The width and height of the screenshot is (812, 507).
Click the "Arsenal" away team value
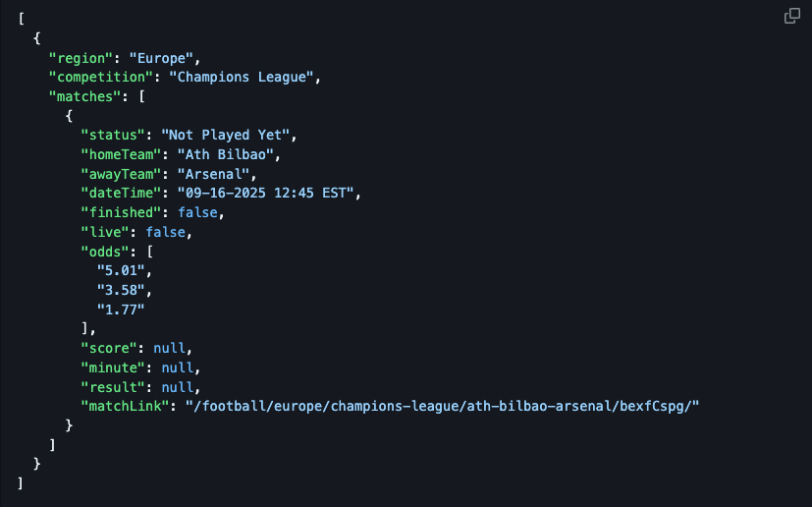pyautogui.click(x=213, y=174)
